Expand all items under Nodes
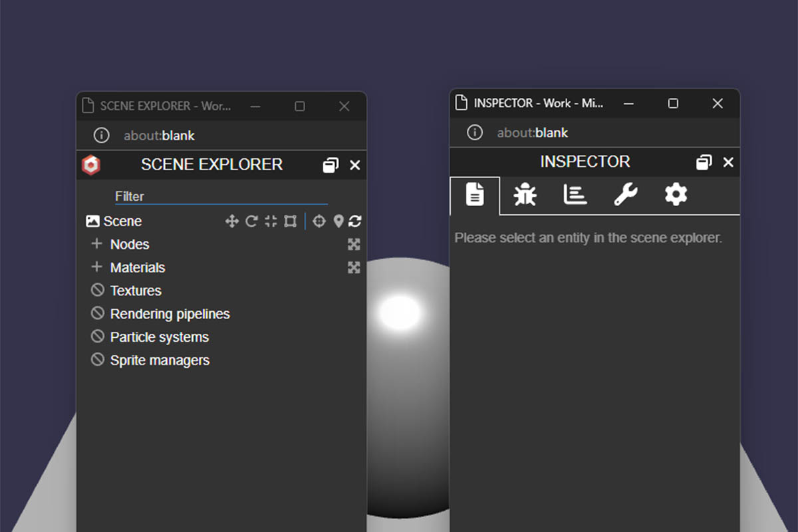The width and height of the screenshot is (798, 532). [x=354, y=245]
